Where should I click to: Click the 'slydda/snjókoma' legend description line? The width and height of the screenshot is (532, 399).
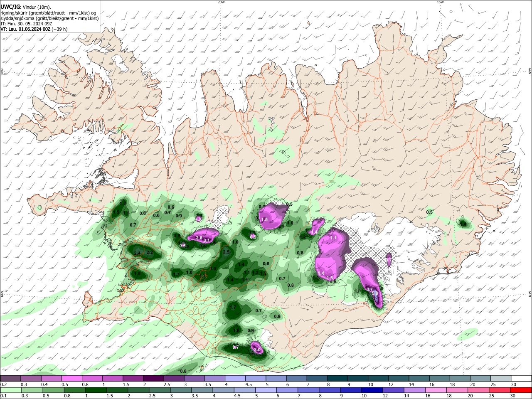point(49,18)
